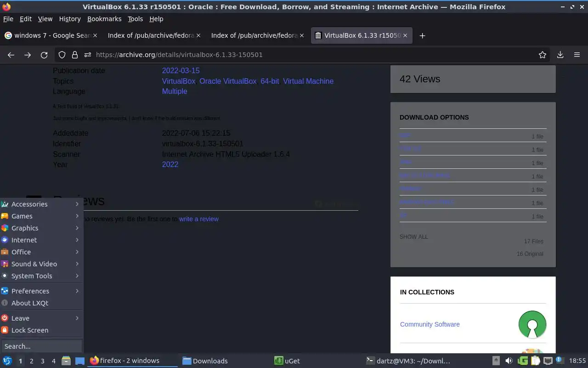Go forward in Firefox
588x368 pixels.
[x=28, y=55]
